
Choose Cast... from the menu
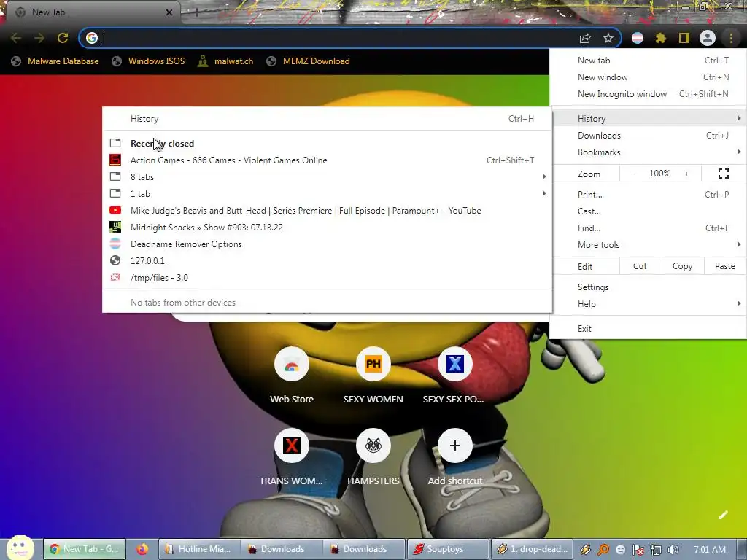click(648, 211)
